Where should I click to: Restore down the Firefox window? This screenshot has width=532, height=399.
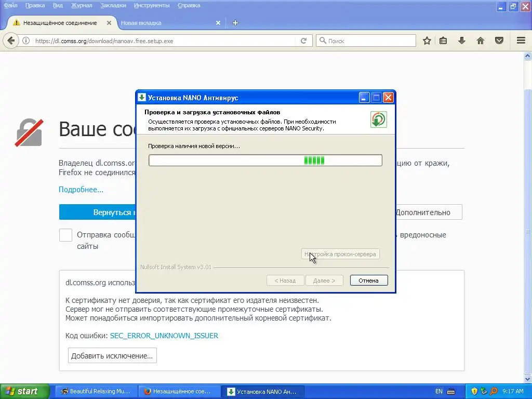pyautogui.click(x=513, y=6)
